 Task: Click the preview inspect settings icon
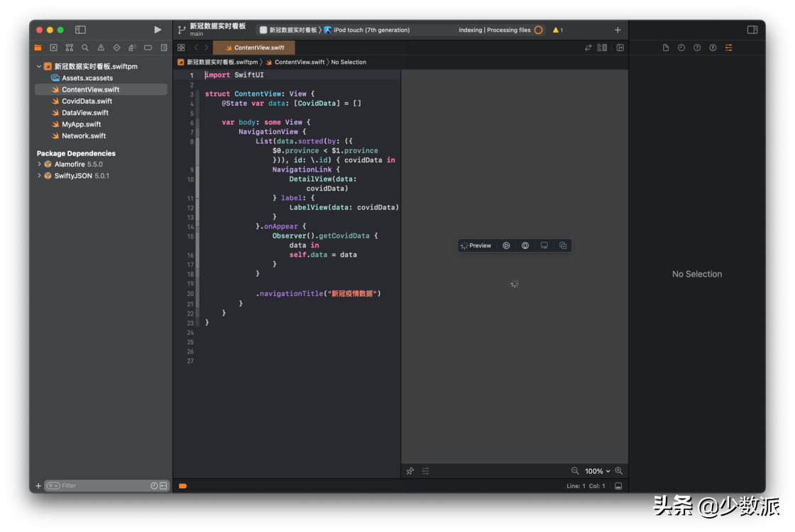[x=525, y=245]
